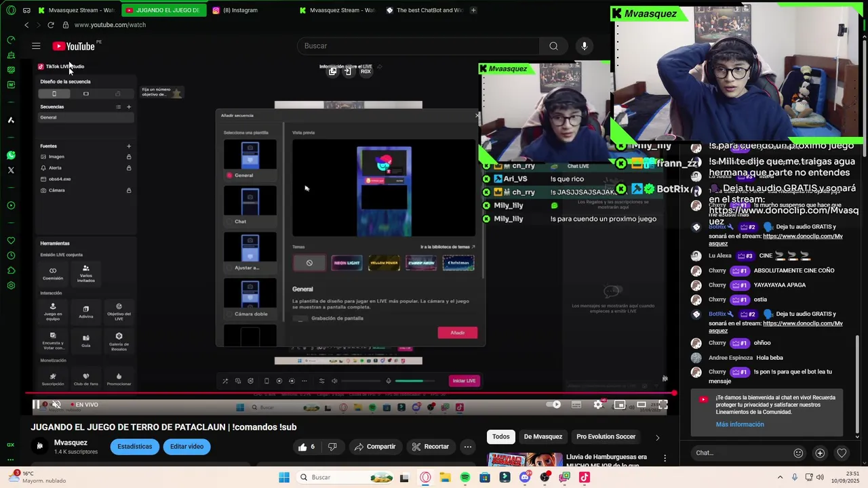The image size is (868, 488).
Task: Select Pro Evolution Soccer filter chip
Action: [x=606, y=436]
